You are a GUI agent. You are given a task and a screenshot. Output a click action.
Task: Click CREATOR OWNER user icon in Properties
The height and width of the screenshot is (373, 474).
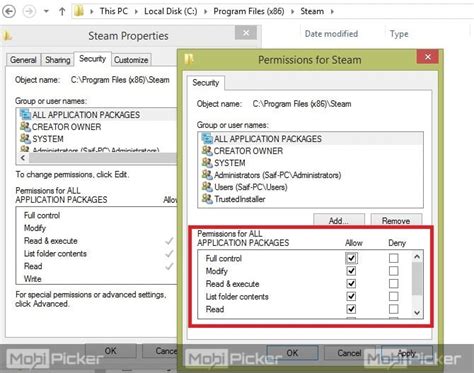(x=25, y=126)
